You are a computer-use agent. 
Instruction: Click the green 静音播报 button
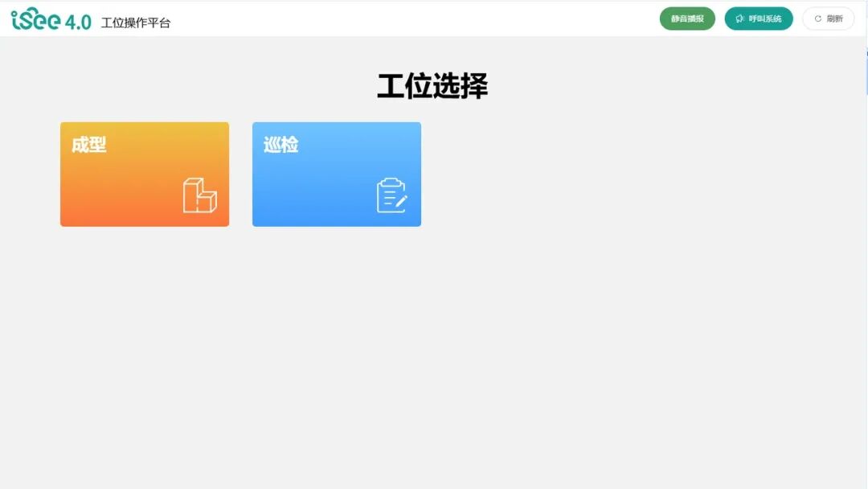(687, 18)
